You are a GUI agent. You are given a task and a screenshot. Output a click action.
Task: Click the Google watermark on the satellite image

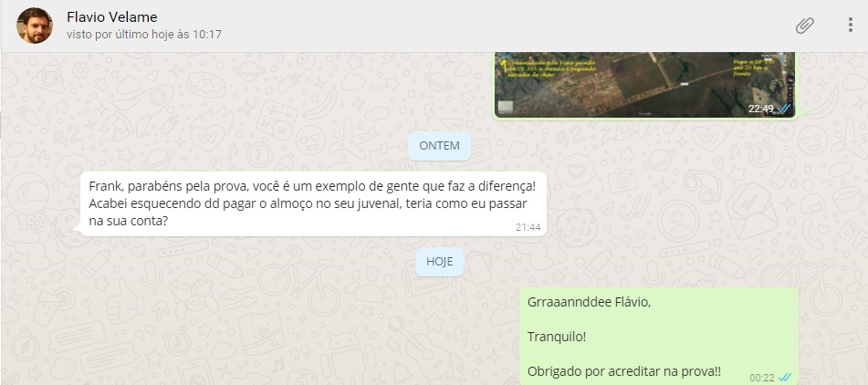coord(645,113)
